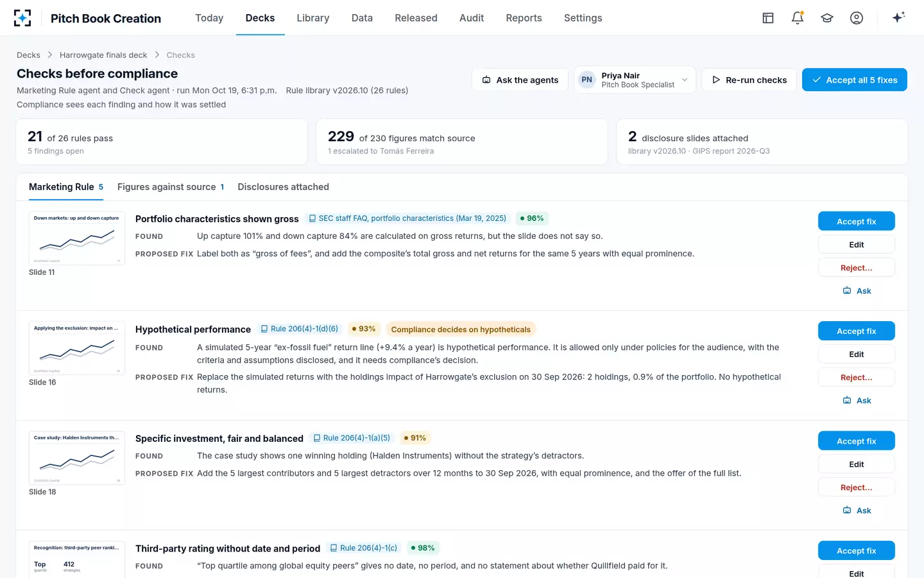Open the notifications bell
Screen dimensions: 924x578
click(798, 18)
